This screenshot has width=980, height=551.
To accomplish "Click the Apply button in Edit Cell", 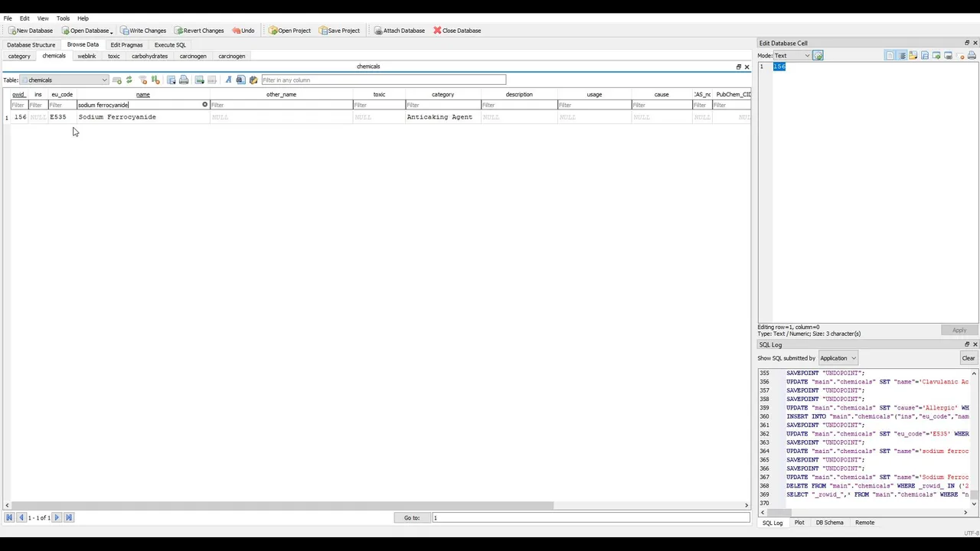I will point(959,330).
